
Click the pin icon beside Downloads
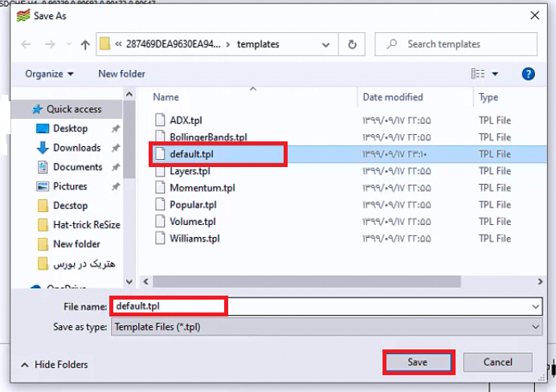coord(116,148)
